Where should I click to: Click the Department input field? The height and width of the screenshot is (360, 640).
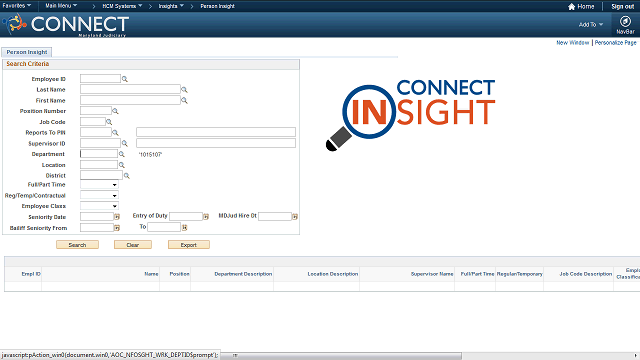[99, 154]
